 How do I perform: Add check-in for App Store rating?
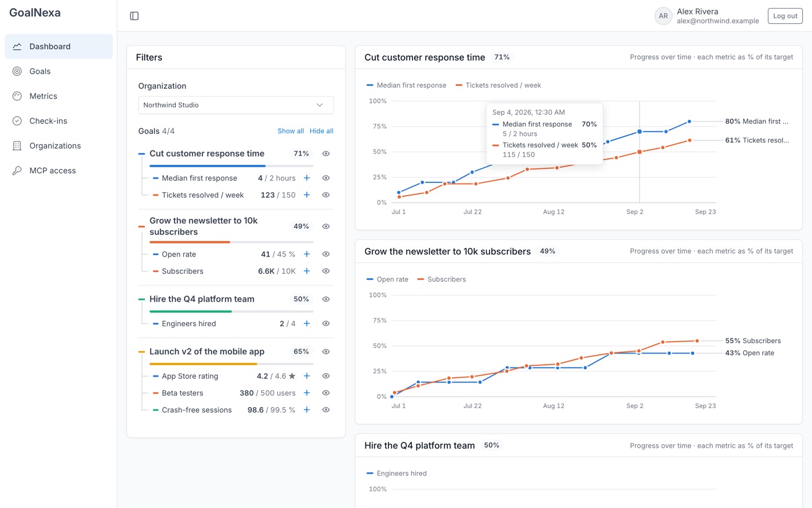coord(307,376)
